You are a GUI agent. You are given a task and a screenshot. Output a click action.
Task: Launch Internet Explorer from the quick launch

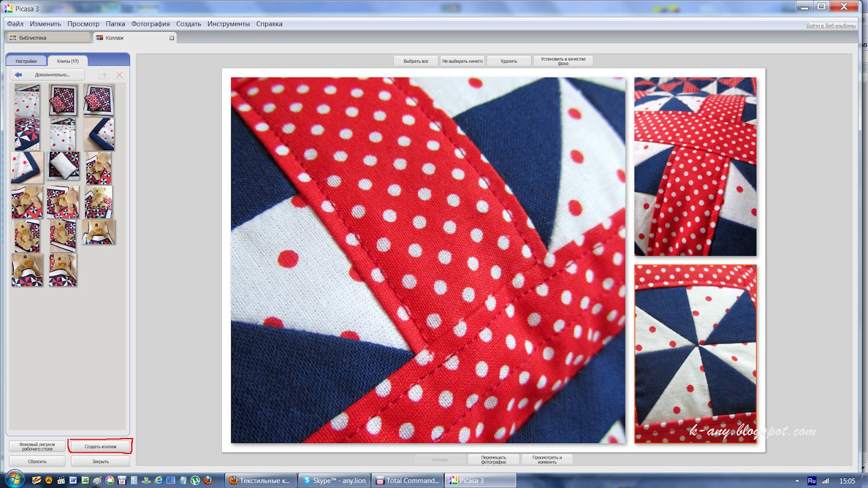click(158, 480)
